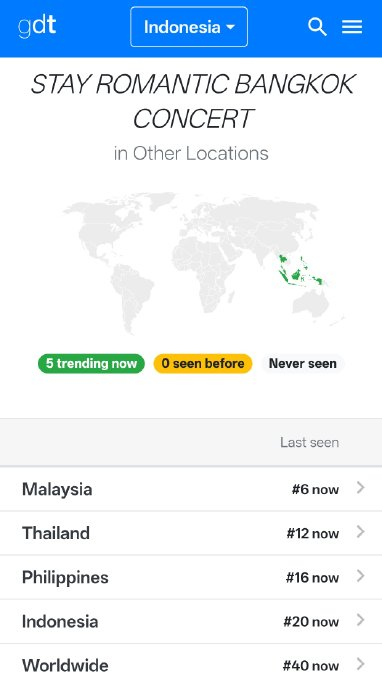Click the Last seen column header
Viewport: 382px width, 690px height.
click(x=309, y=442)
